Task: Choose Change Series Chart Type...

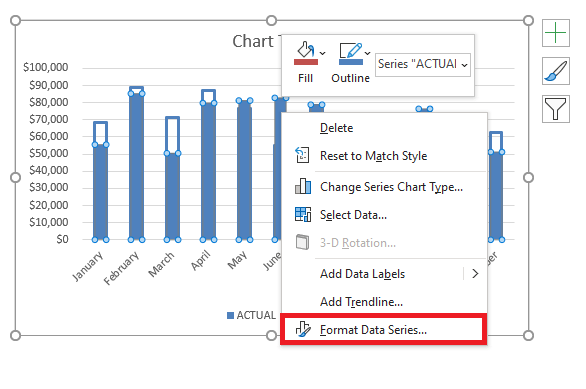Action: (x=384, y=186)
